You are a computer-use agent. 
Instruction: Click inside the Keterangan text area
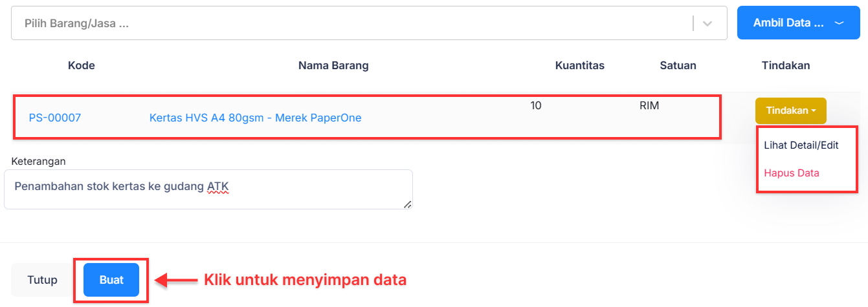coord(207,189)
